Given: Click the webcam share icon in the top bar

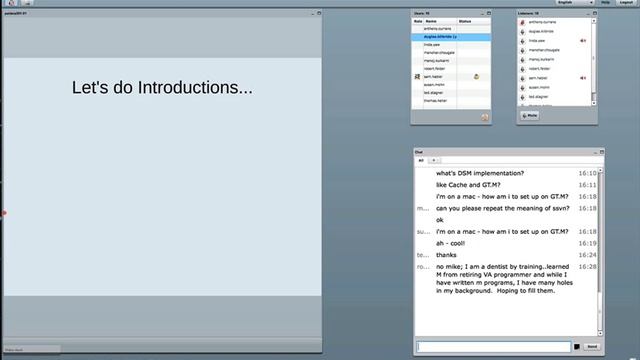Looking at the screenshot, I should pyautogui.click(x=27, y=3).
